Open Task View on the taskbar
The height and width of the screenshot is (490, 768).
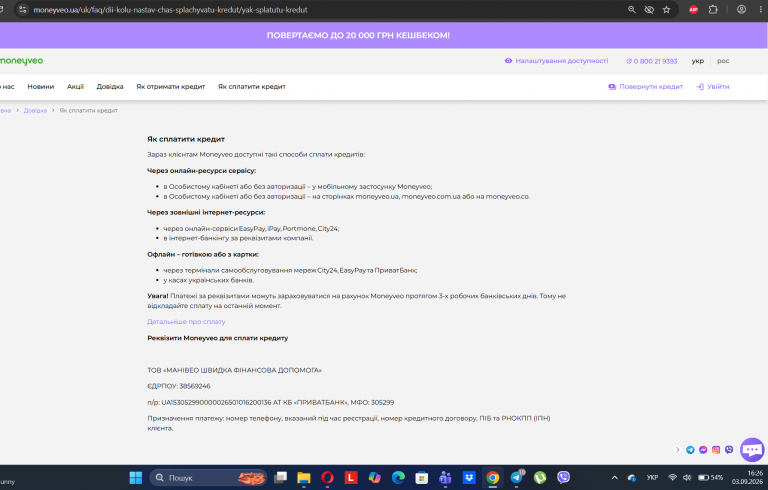(x=280, y=477)
